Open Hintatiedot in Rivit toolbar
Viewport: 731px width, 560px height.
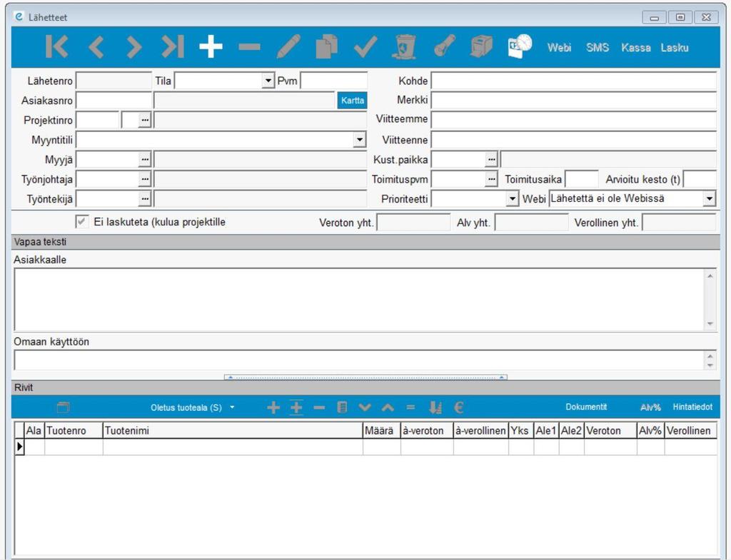point(692,407)
